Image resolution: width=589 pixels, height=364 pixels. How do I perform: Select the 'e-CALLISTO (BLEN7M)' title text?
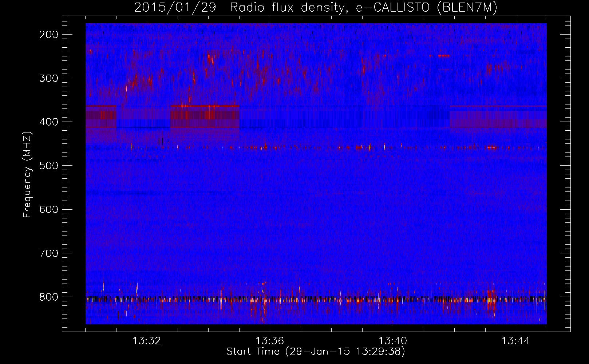pos(426,8)
